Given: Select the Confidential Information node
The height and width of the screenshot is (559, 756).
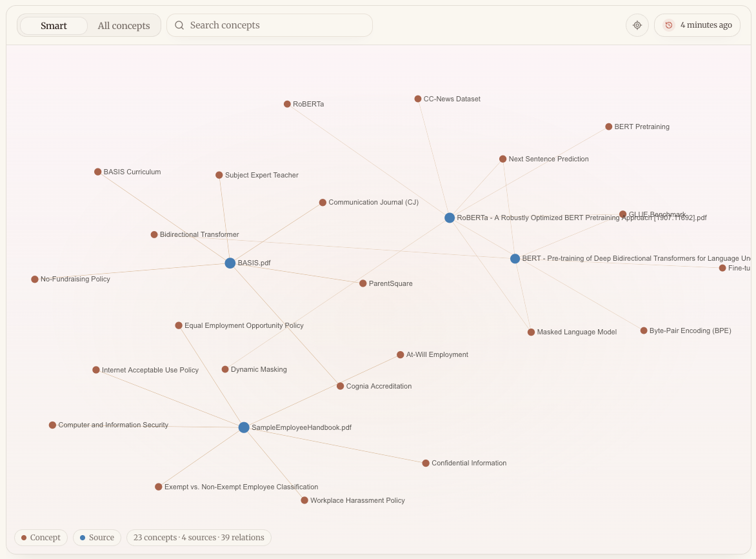Looking at the screenshot, I should coord(426,463).
